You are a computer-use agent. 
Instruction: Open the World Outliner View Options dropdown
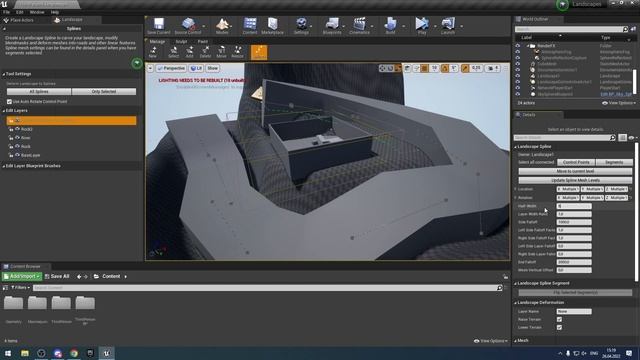click(x=619, y=103)
